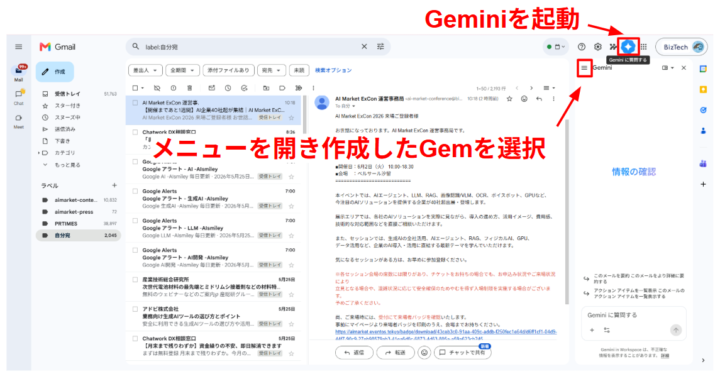Clear the search box with the X

point(364,46)
